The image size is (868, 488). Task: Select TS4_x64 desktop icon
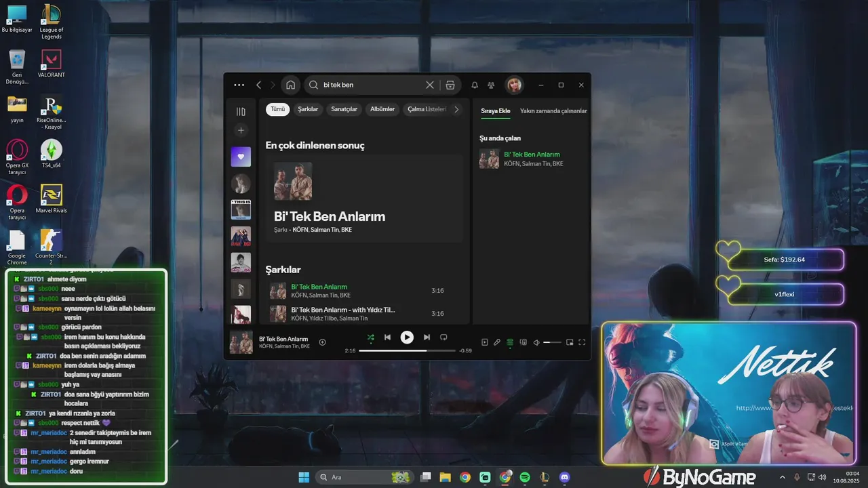pyautogui.click(x=52, y=154)
